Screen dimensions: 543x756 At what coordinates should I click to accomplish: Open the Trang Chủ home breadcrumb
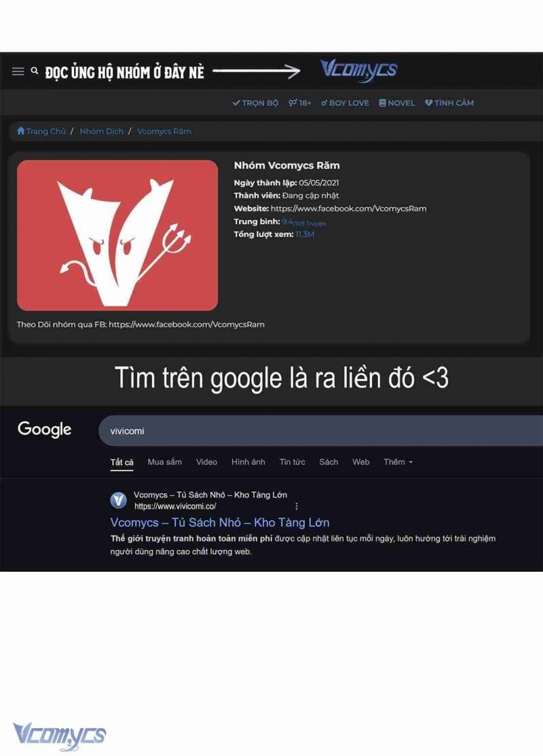tap(41, 131)
